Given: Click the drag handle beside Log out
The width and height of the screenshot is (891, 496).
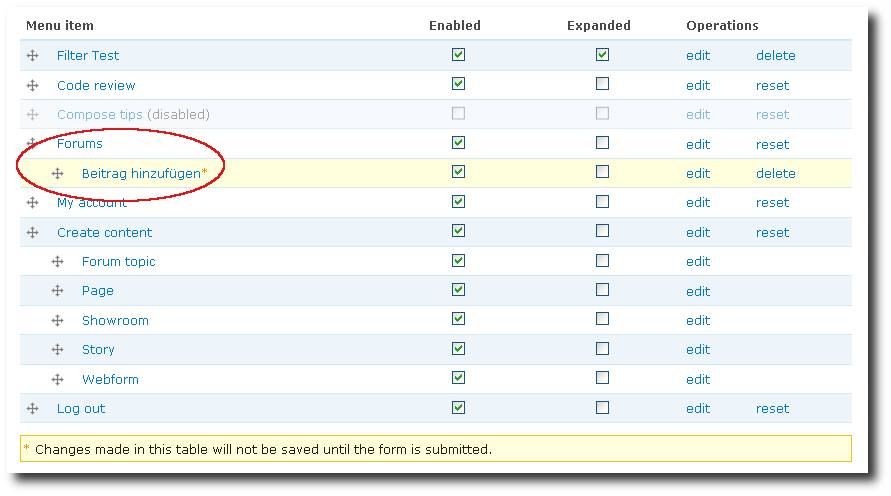Looking at the screenshot, I should (33, 409).
